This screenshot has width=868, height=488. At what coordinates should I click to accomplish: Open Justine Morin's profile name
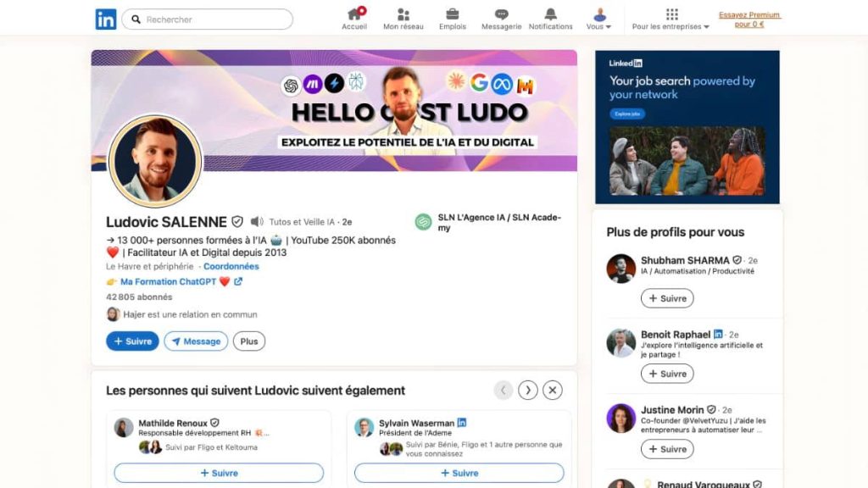(672, 410)
